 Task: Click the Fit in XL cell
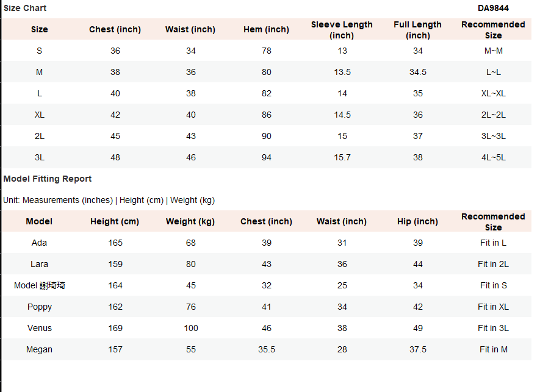493,307
